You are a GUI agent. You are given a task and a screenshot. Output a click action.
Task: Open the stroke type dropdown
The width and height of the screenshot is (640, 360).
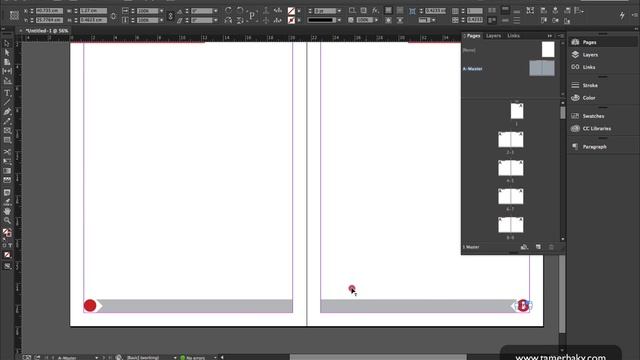(339, 20)
